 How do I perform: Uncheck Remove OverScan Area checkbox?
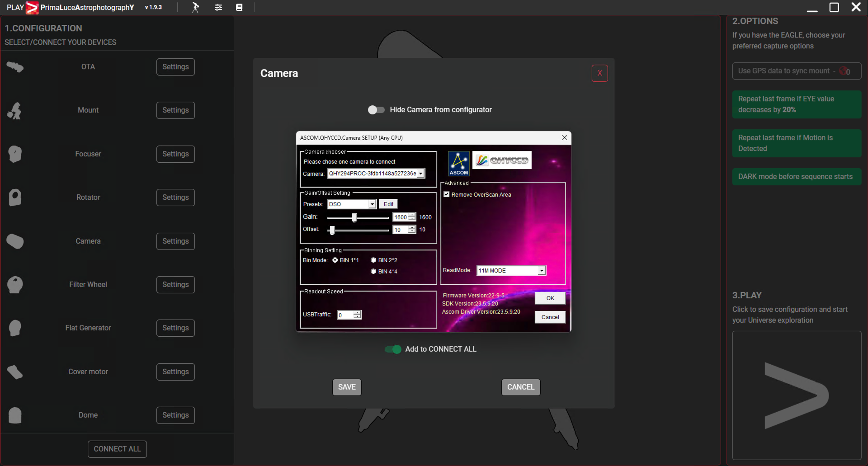click(x=447, y=194)
